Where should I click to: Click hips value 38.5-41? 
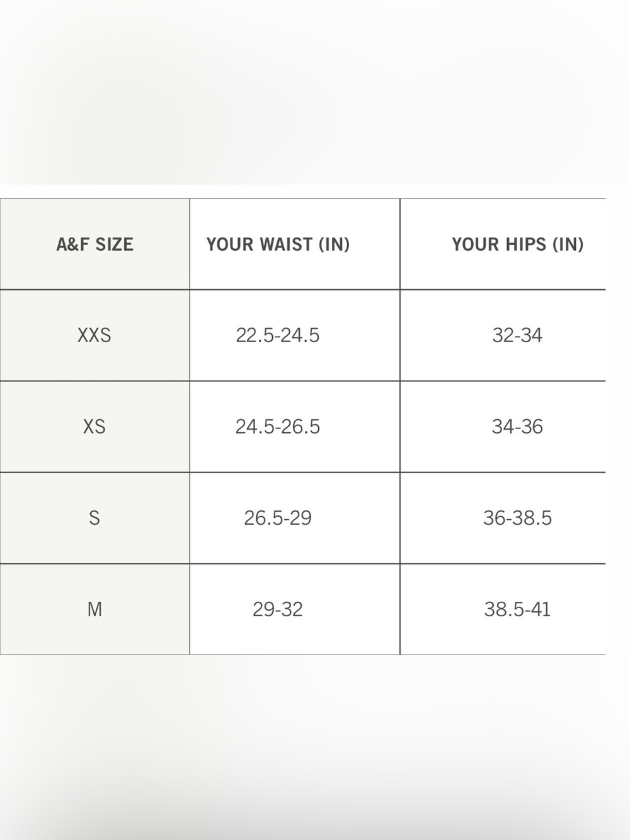click(x=517, y=609)
